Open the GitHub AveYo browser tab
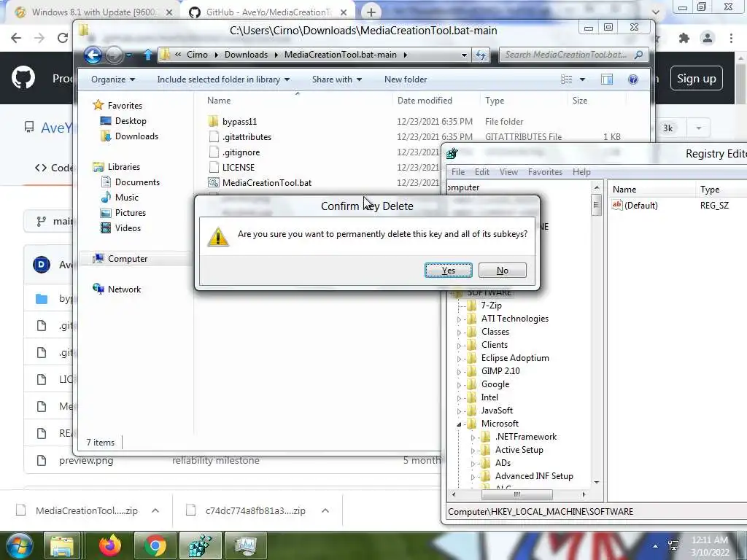747x560 pixels. click(267, 12)
